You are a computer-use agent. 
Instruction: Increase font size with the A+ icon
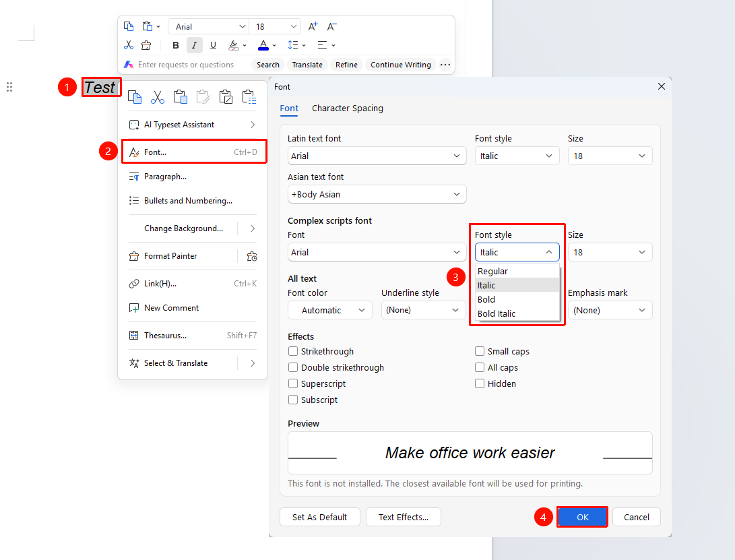[313, 27]
